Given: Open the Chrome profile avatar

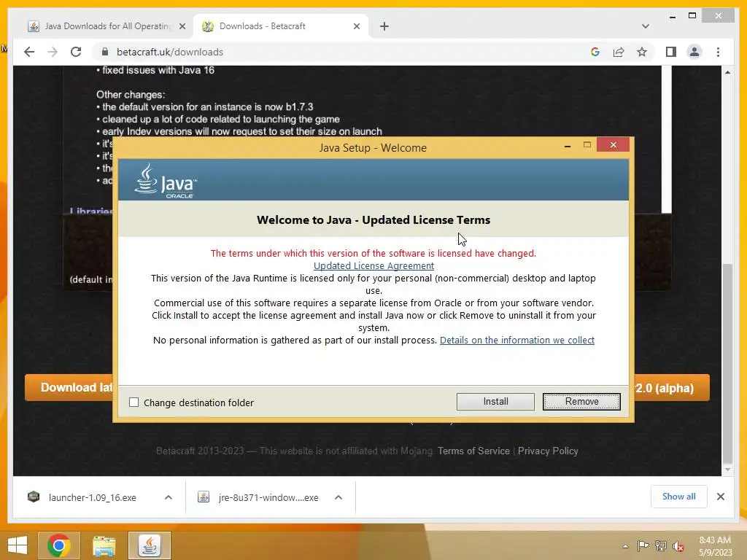Looking at the screenshot, I should point(694,52).
